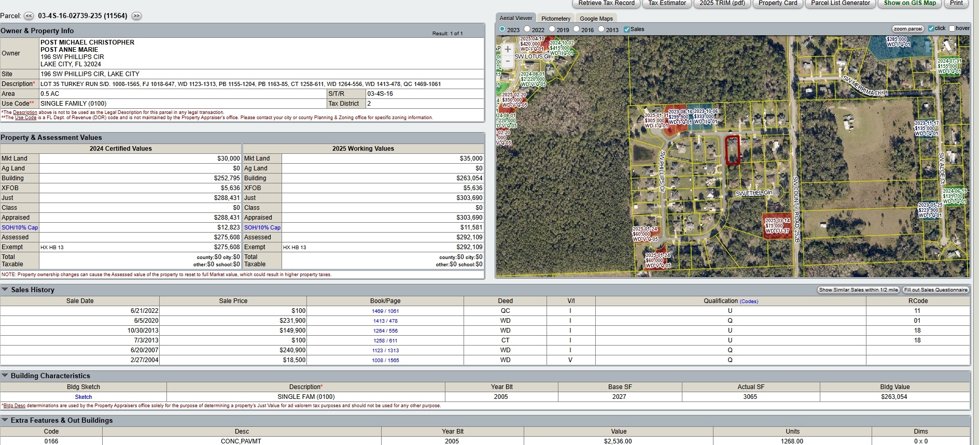Screen dimensions: 980x445
Task: Click the zoom parcel button
Action: 908,29
